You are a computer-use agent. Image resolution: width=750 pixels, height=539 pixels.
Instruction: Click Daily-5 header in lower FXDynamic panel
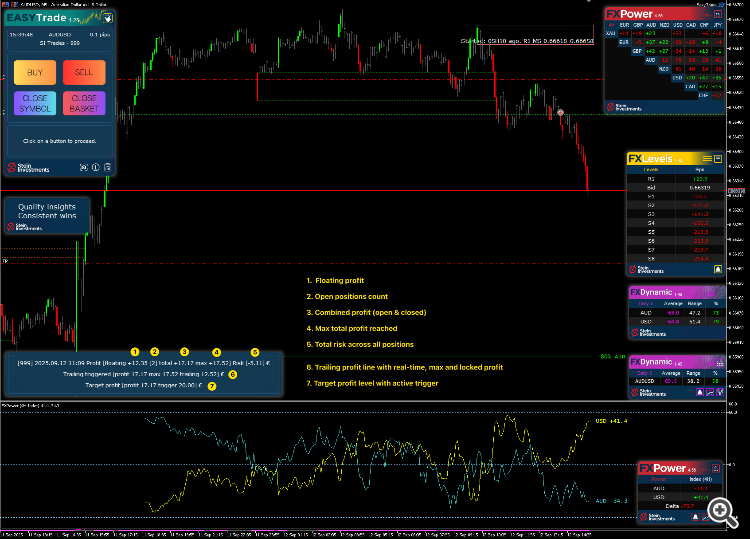pyautogui.click(x=644, y=373)
